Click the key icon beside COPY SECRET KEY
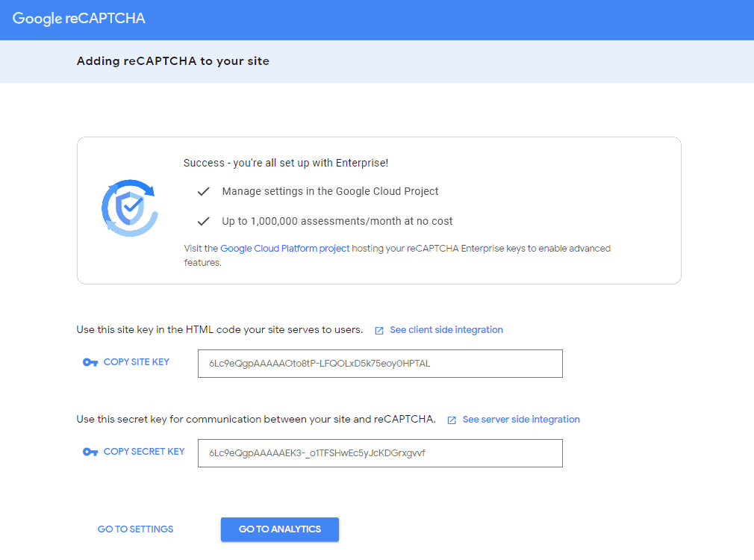 click(90, 452)
